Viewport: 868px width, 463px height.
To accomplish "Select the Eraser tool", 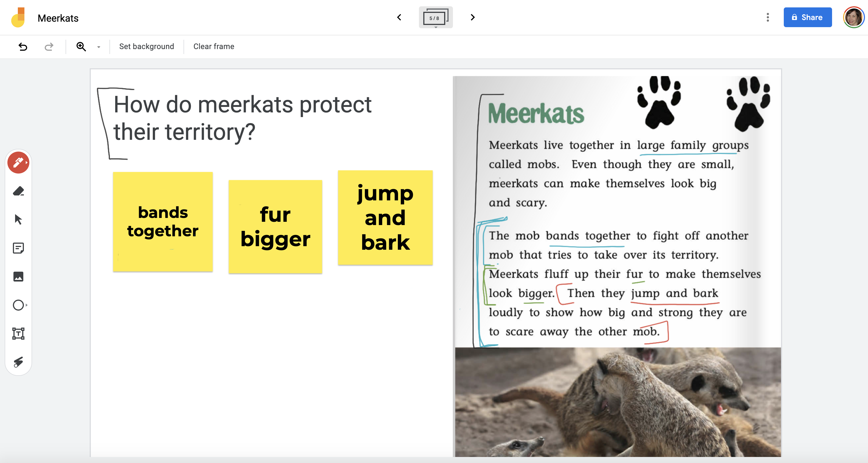I will point(18,191).
